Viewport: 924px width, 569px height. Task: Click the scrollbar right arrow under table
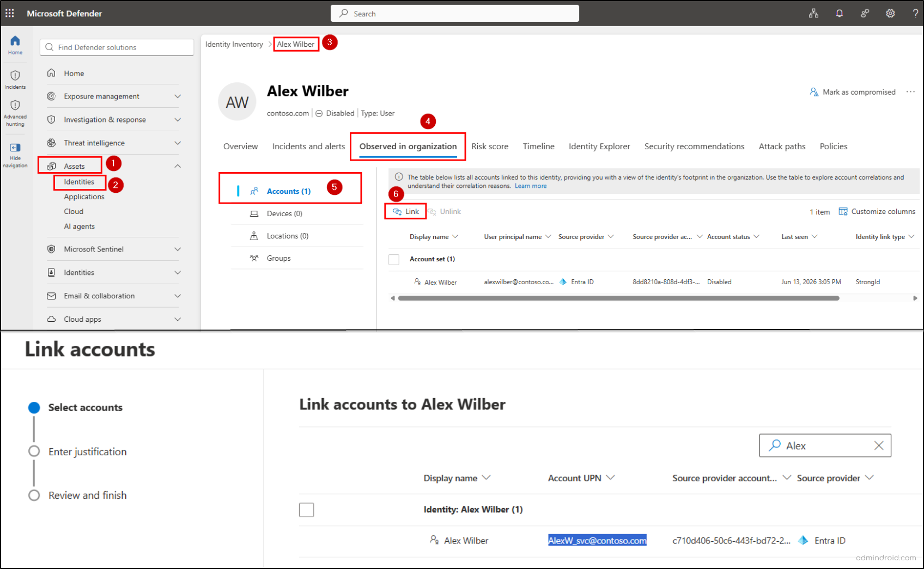[915, 298]
